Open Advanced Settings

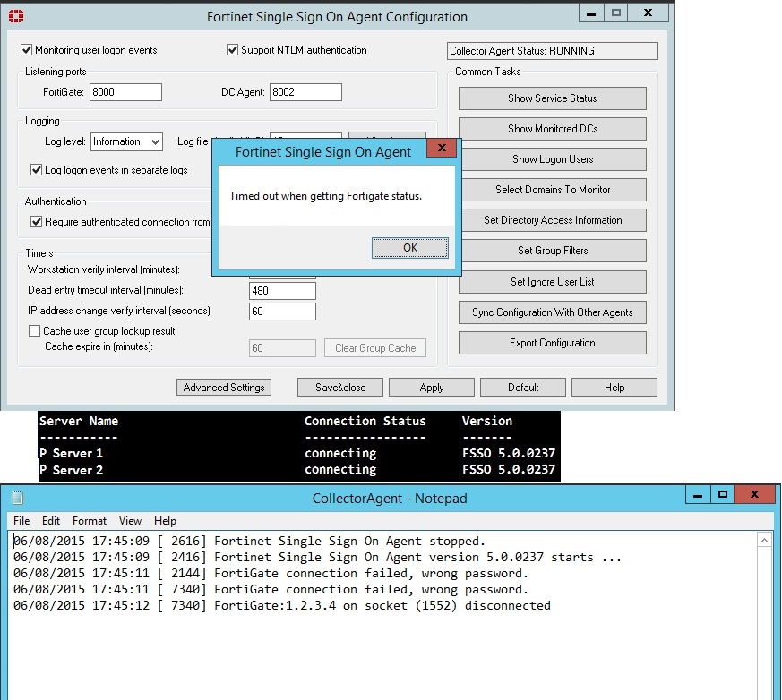[x=224, y=387]
